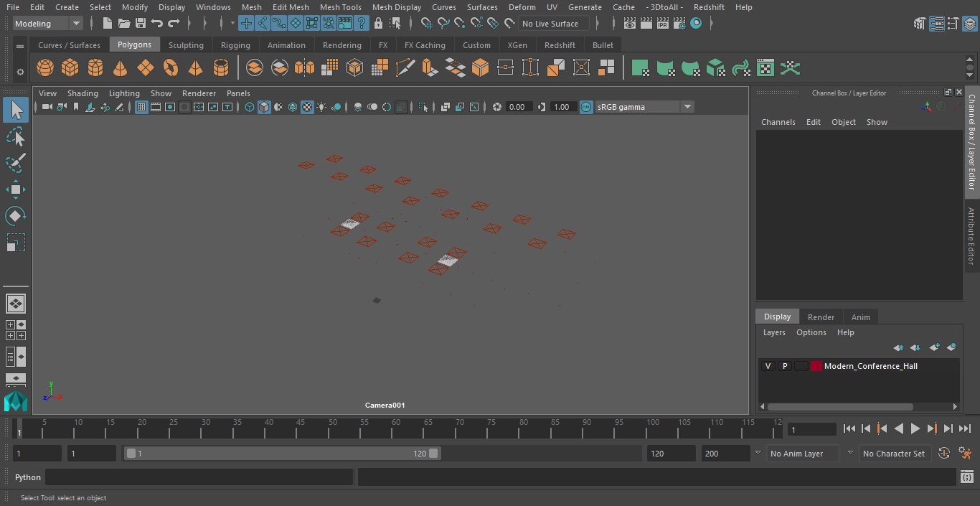980x506 pixels.
Task: Open the Deform menu
Action: point(522,7)
